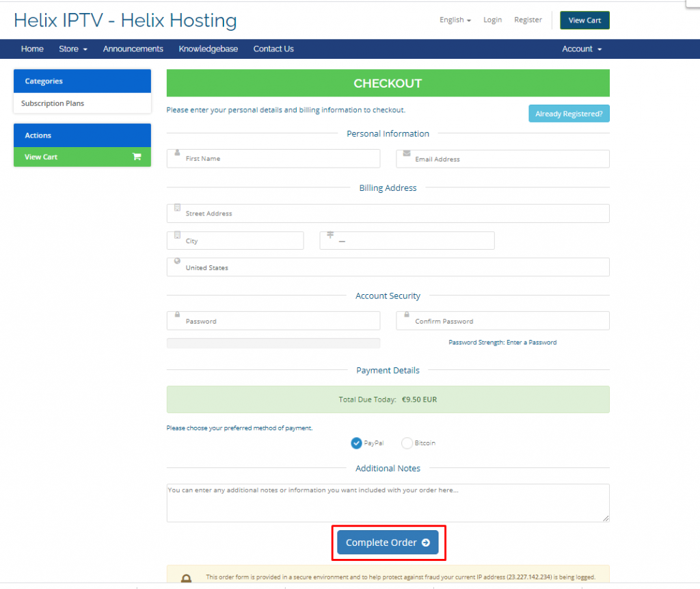
Task: Click the building icon beside Street Address
Action: click(x=177, y=207)
